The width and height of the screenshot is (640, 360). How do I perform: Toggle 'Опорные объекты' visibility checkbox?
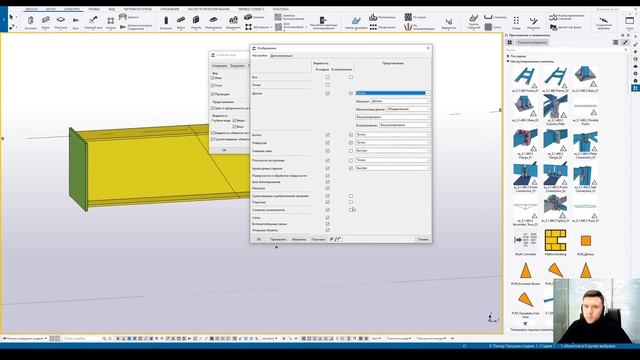pyautogui.click(x=327, y=230)
